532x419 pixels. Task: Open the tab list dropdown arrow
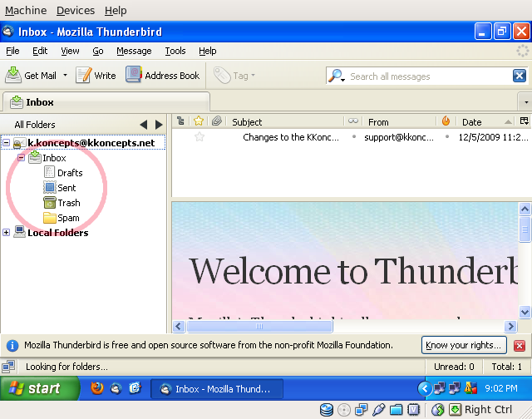pos(525,102)
